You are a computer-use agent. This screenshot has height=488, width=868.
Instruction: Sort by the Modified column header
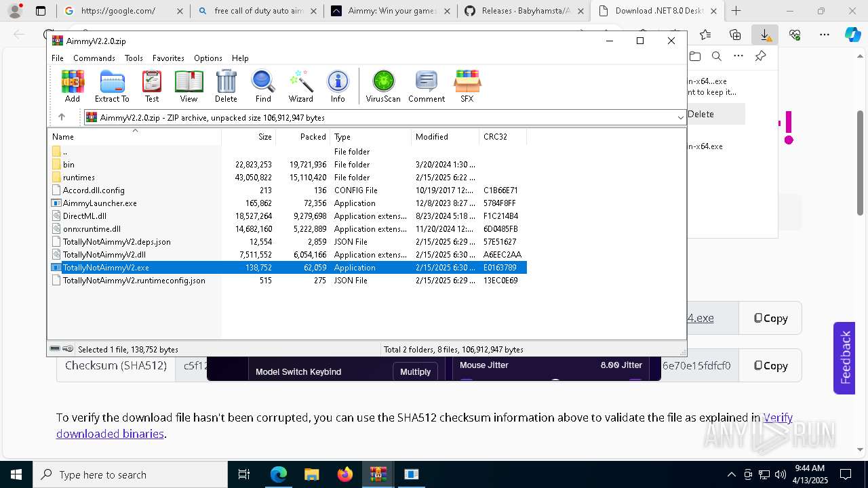(446, 137)
